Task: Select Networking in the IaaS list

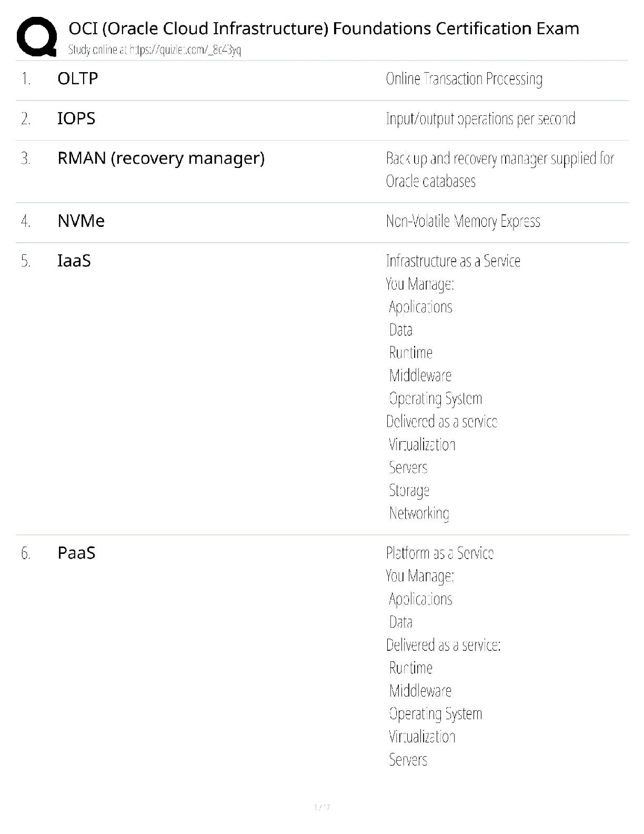Action: coord(419,513)
